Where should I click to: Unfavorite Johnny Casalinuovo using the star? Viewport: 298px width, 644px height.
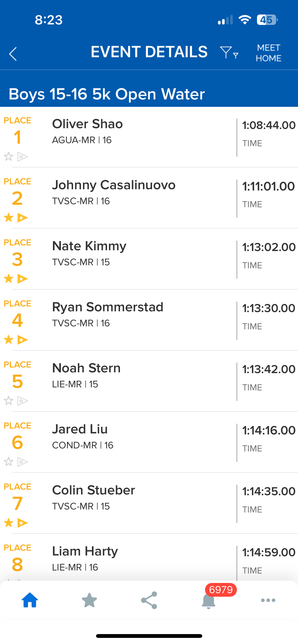9,217
